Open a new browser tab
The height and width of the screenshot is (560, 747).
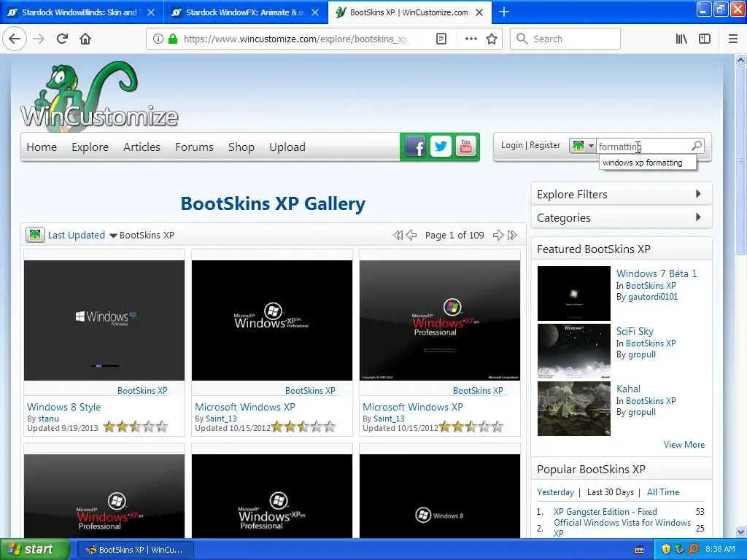(503, 12)
